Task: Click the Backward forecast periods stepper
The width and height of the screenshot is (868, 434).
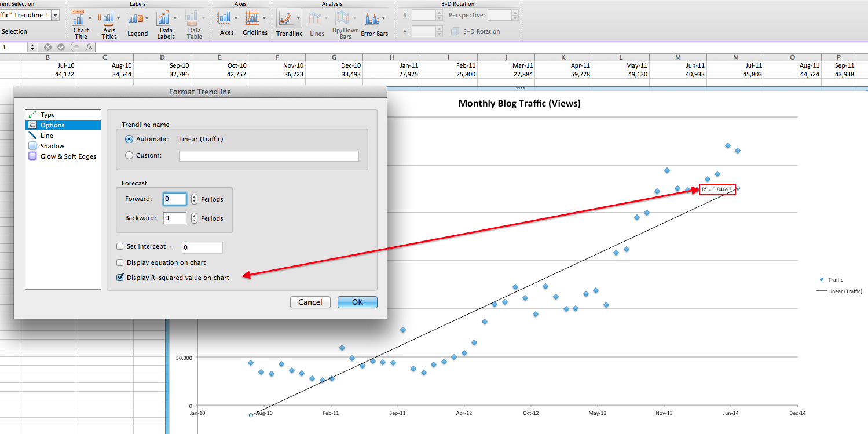Action: pyautogui.click(x=194, y=218)
